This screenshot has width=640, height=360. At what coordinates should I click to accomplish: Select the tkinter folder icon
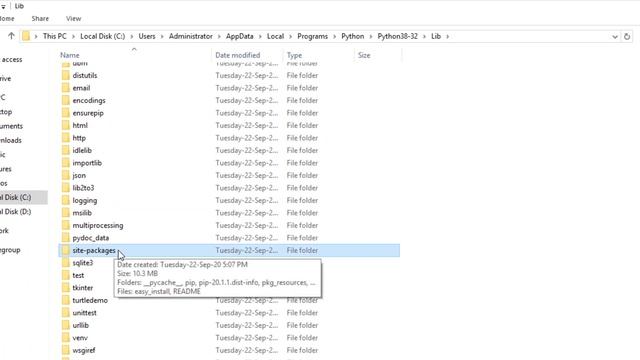(66, 288)
